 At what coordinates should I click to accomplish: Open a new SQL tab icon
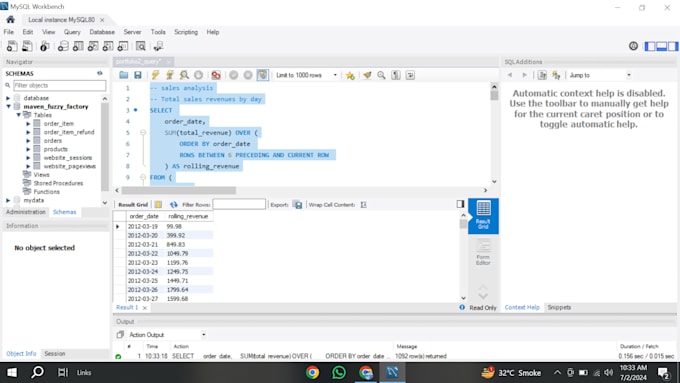coord(12,46)
